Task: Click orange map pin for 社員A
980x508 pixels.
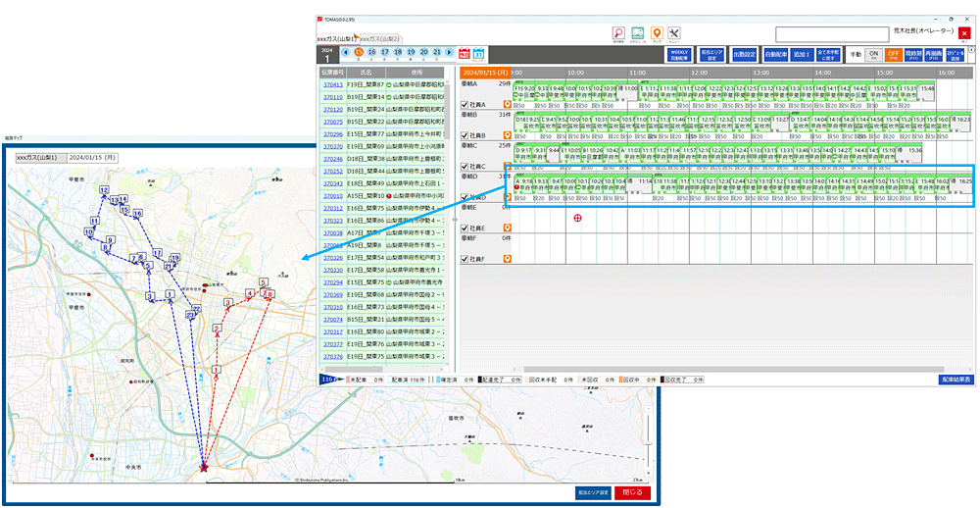Action: point(508,104)
